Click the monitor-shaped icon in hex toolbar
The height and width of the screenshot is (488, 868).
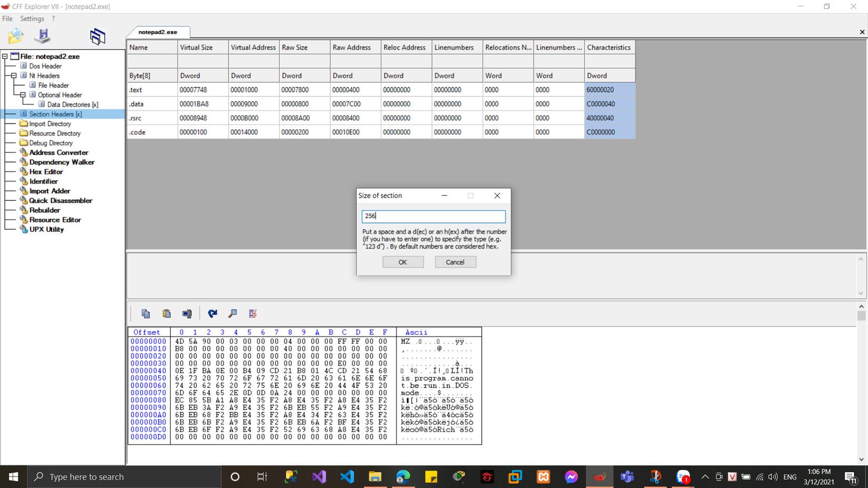187,313
